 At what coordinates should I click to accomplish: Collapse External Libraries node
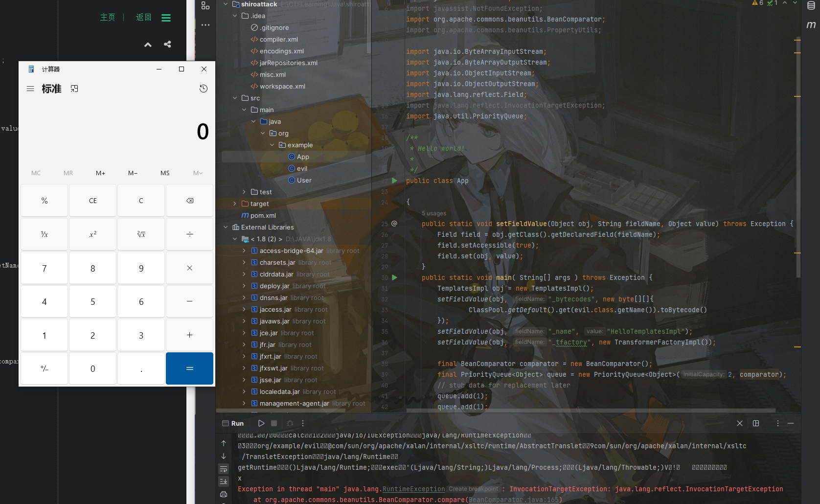point(226,227)
